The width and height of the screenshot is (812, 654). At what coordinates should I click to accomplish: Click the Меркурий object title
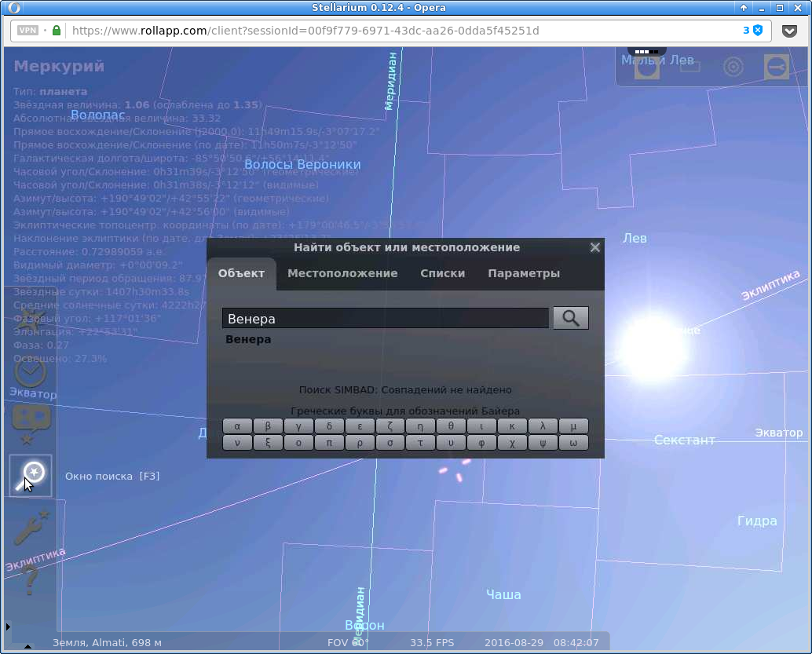tap(59, 66)
